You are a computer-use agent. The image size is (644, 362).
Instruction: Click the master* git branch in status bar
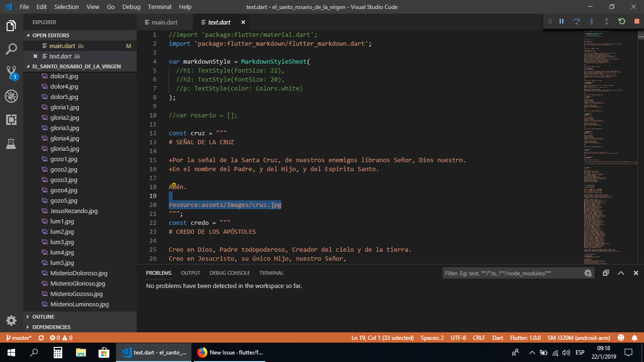[x=19, y=338]
